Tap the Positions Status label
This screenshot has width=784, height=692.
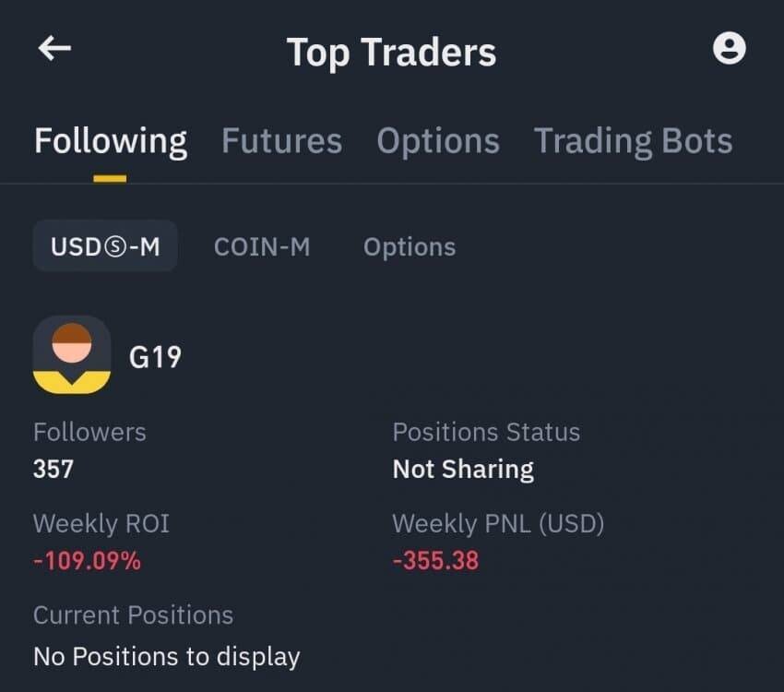coord(486,432)
